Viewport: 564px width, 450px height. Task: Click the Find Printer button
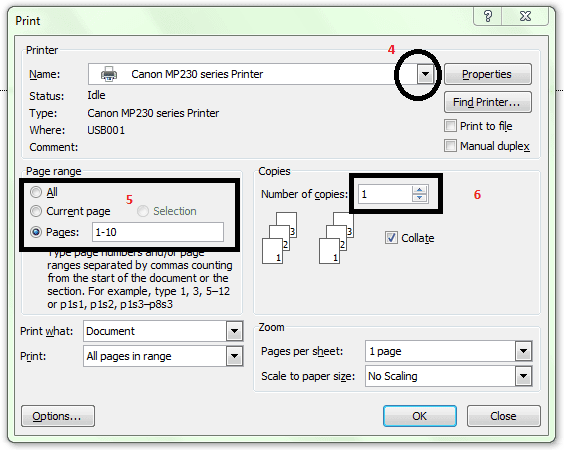(488, 102)
